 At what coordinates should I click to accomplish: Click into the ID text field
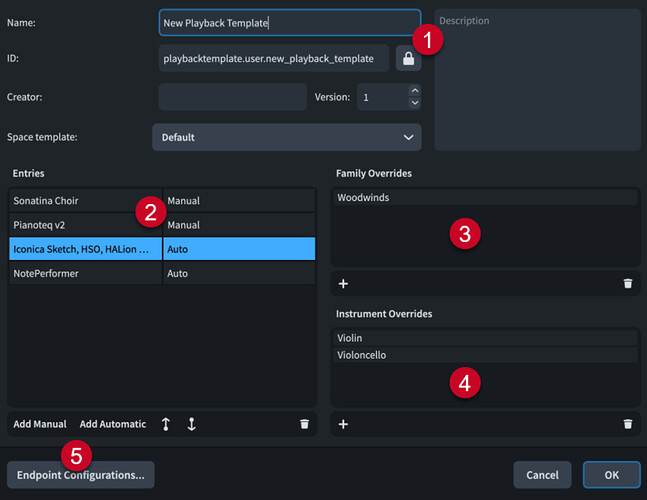coord(274,59)
